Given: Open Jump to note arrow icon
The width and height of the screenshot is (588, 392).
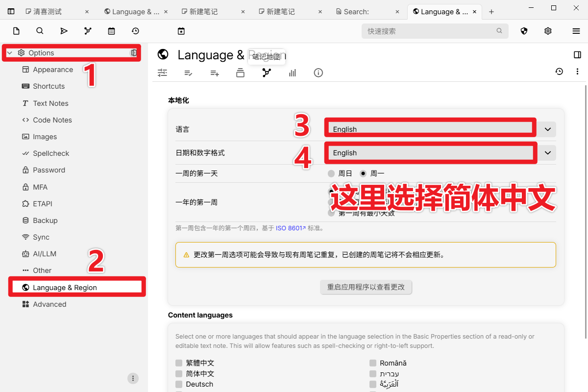Looking at the screenshot, I should pyautogui.click(x=64, y=30).
